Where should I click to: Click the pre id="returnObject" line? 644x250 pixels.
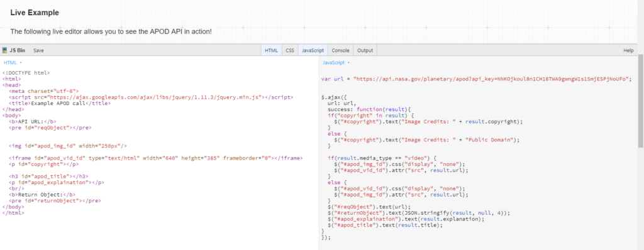coord(55,201)
